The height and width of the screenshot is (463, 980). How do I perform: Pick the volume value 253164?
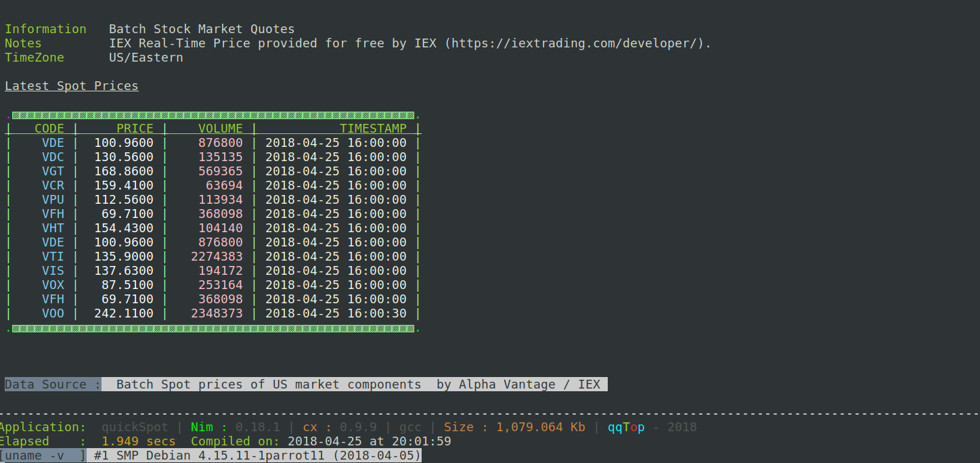[x=221, y=285]
